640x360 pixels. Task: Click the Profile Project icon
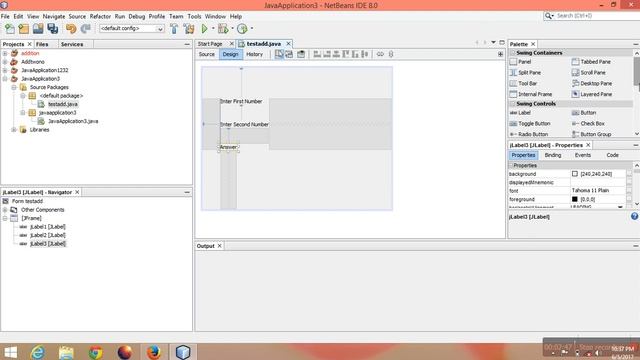[242, 29]
